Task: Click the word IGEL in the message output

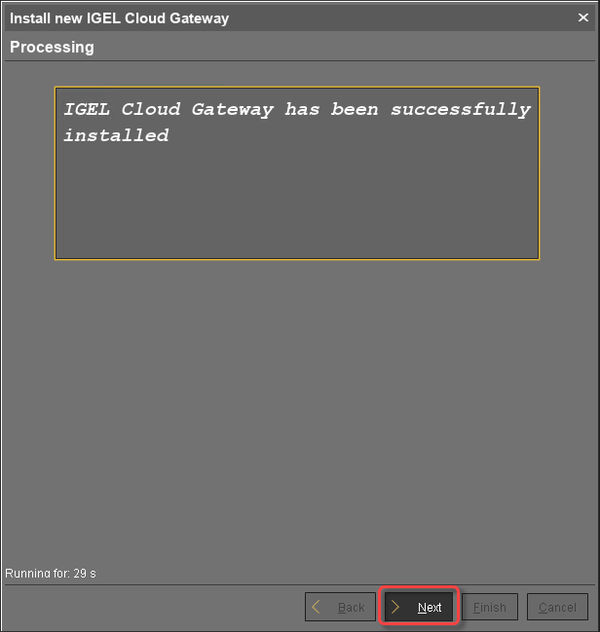Action: [x=87, y=109]
